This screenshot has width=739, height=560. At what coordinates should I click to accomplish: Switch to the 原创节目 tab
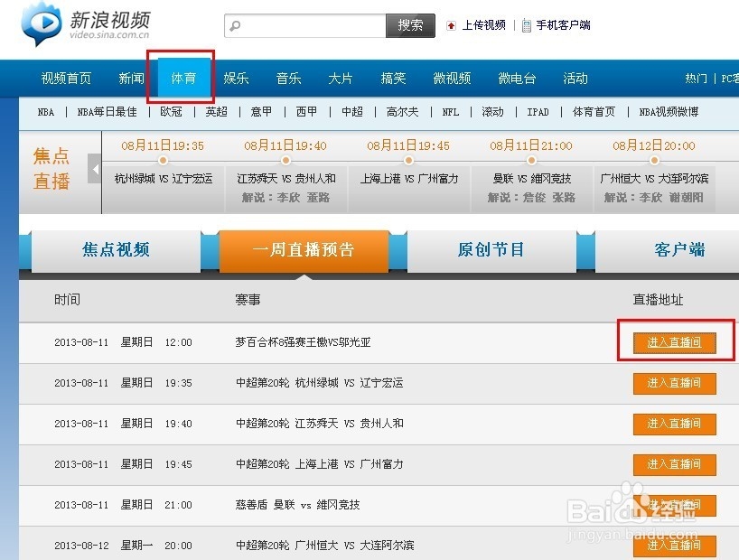[491, 249]
